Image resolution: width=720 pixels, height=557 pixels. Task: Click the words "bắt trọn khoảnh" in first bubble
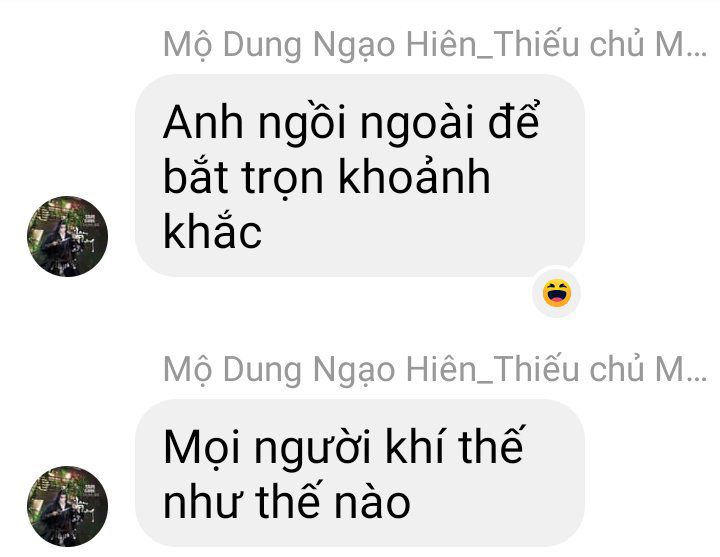327,177
